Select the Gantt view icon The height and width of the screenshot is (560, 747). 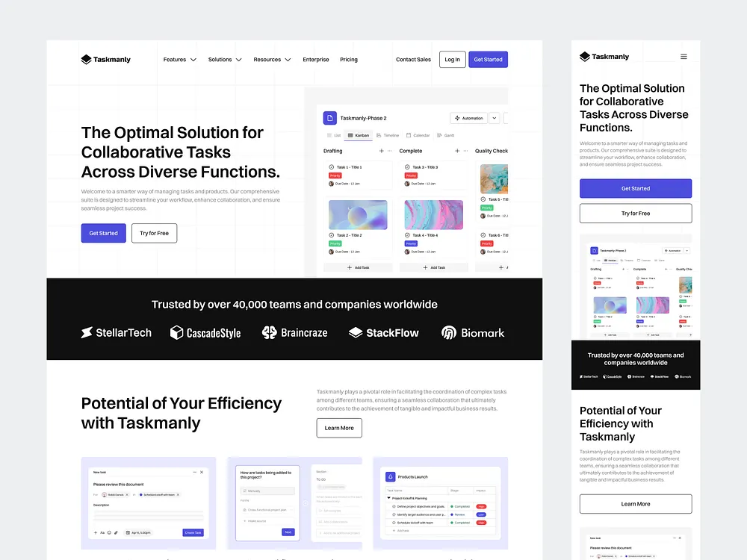[446, 135]
